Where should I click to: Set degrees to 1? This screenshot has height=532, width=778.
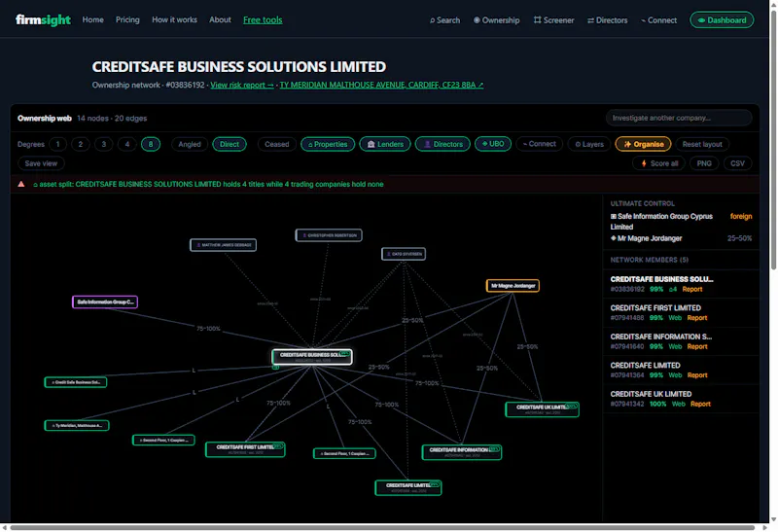tap(57, 144)
